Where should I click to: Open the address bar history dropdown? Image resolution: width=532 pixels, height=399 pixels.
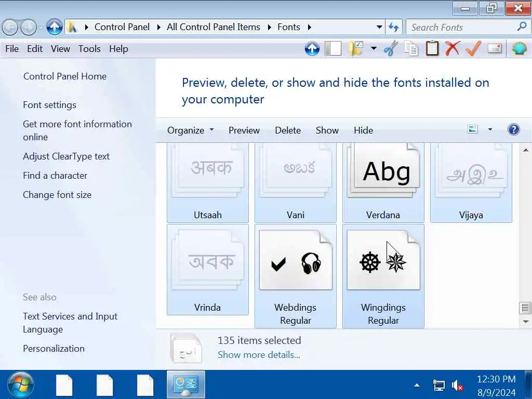point(380,27)
